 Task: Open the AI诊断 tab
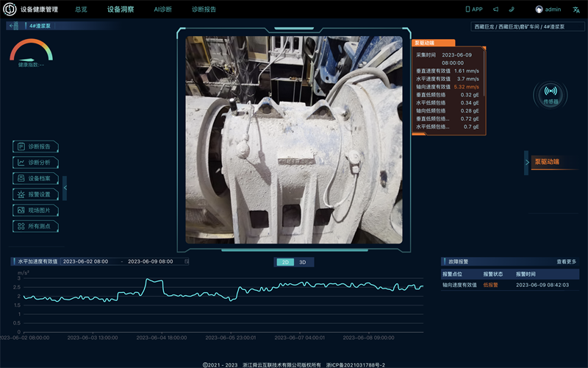pyautogui.click(x=162, y=10)
